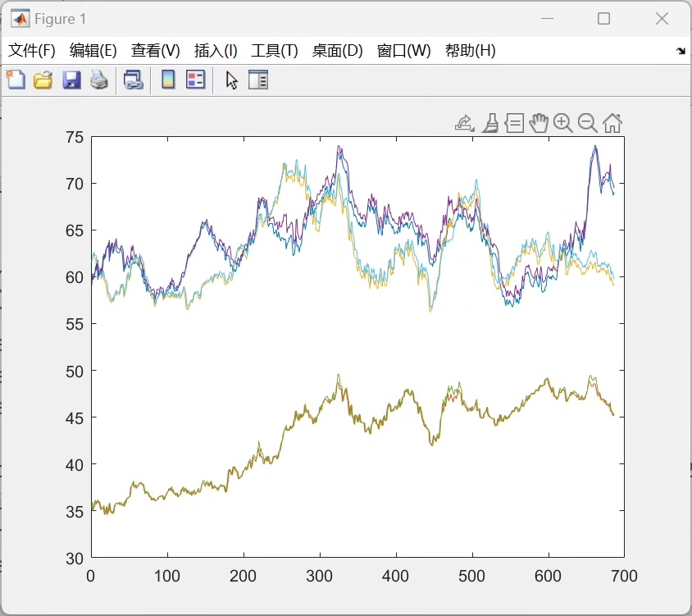Open the Property Inspector icon

coord(258,80)
